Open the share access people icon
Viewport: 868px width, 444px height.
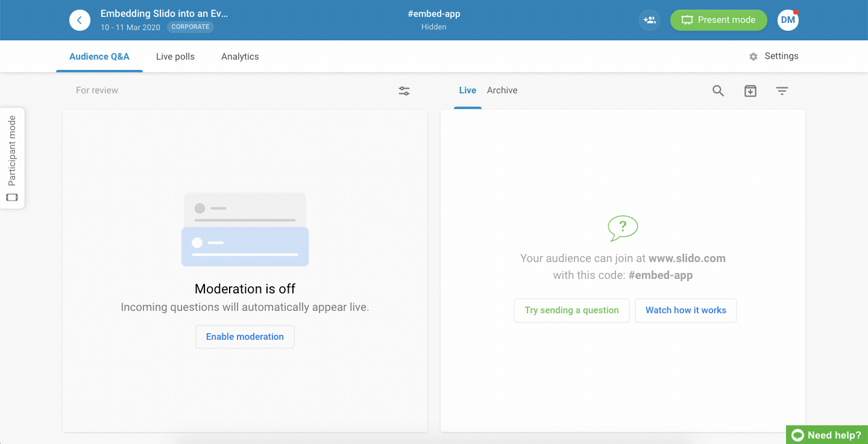click(649, 20)
